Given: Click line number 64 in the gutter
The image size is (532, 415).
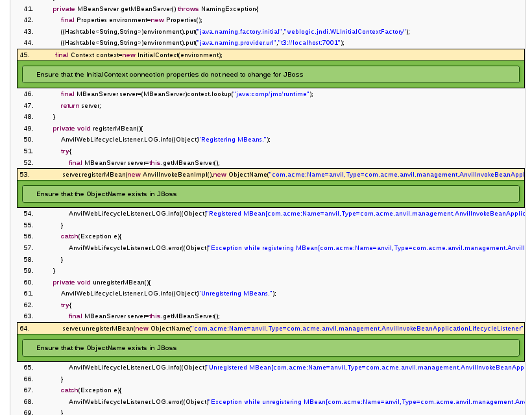Looking at the screenshot, I should point(25,329).
